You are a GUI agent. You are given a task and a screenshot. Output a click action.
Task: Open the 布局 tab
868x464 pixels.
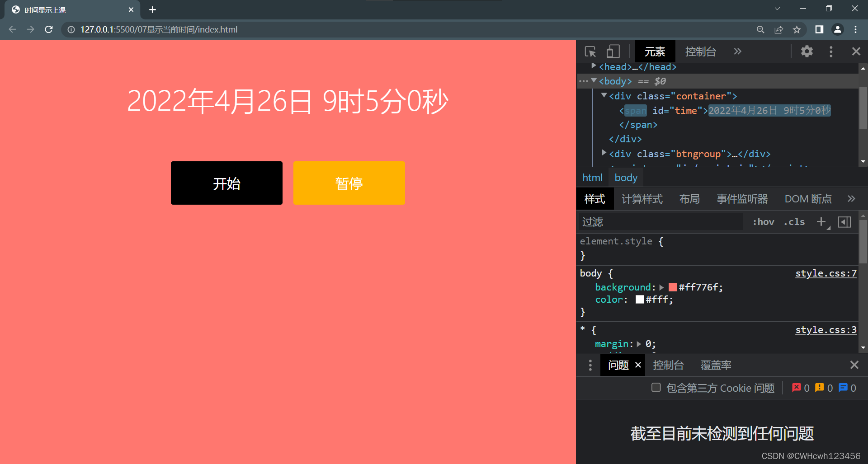689,199
